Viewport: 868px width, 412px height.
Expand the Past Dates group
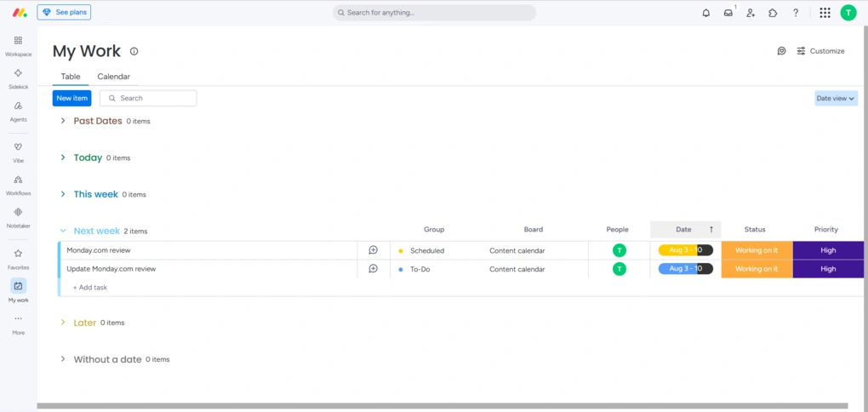[63, 121]
